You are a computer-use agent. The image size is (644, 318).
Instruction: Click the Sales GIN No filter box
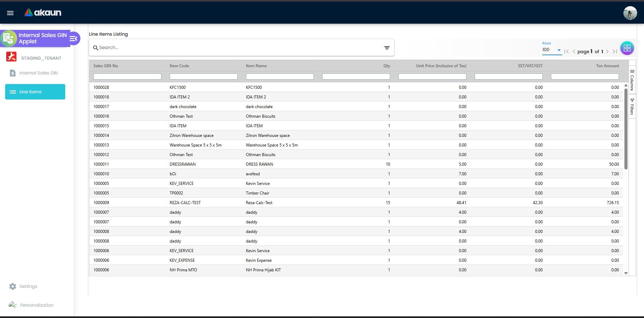127,76
